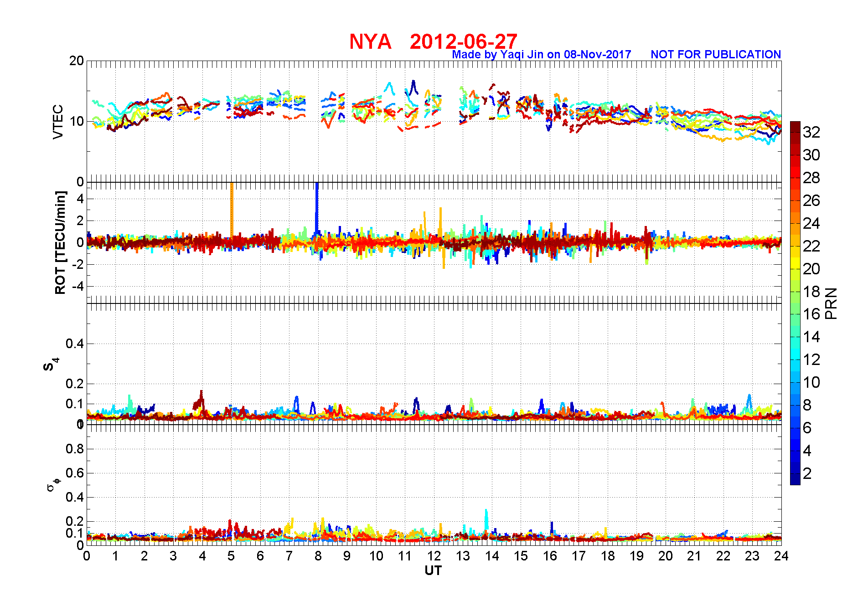Click the VTEC axis tick label "20"

click(x=77, y=61)
